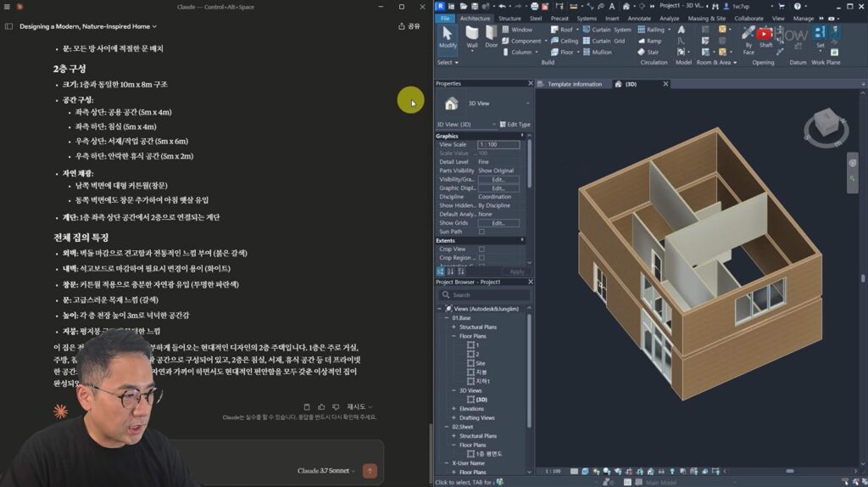This screenshot has height=487, width=868.
Task: Click the ViewCube in the 3D view
Action: [825, 126]
